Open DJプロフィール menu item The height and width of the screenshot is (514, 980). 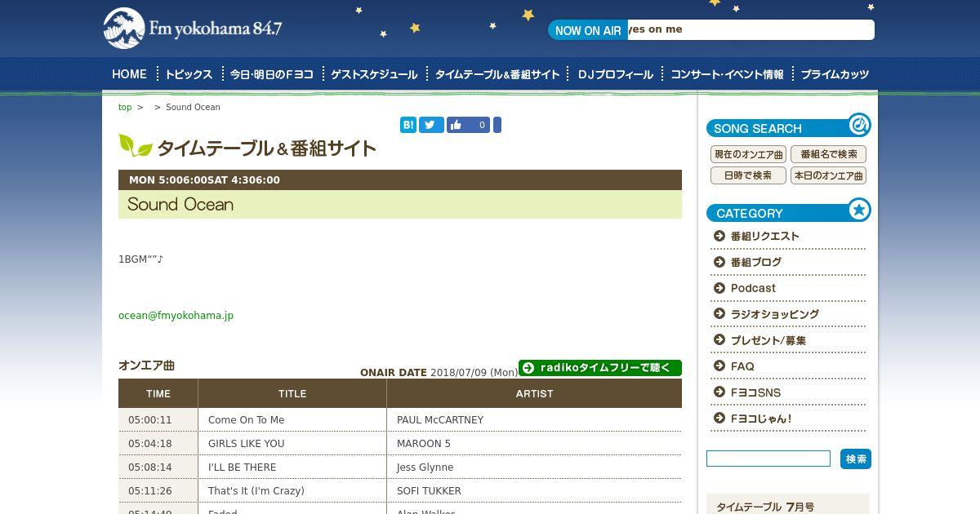[x=616, y=74]
